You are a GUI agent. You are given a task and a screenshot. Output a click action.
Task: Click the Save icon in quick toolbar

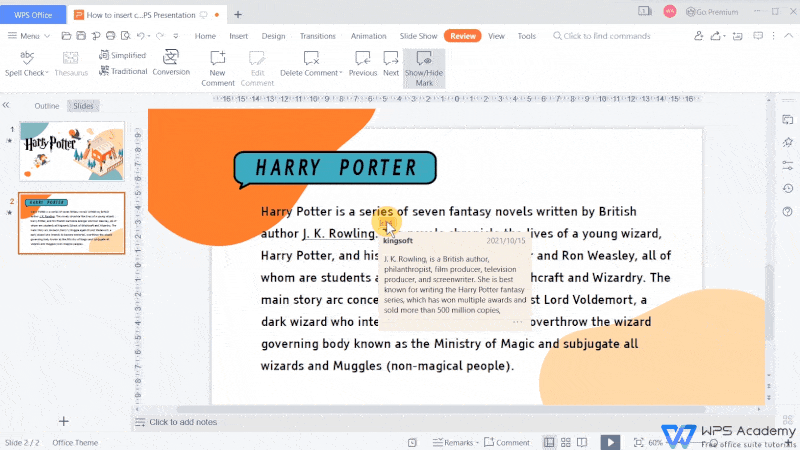(81, 36)
